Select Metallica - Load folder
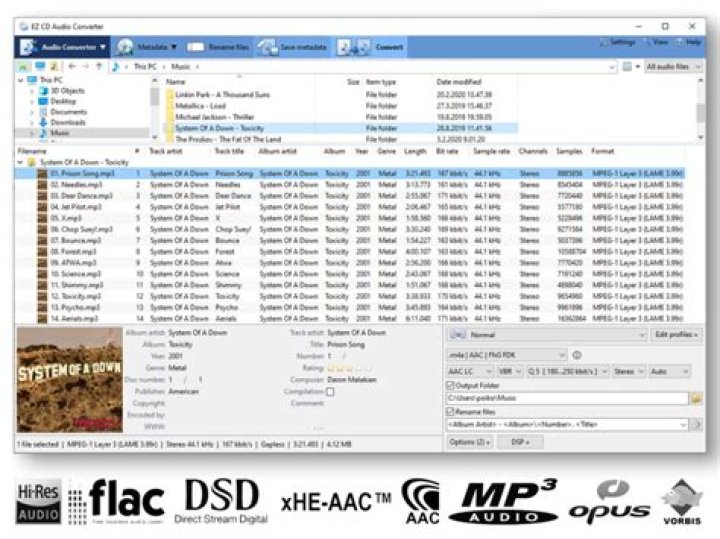Viewport: 720px width, 539px height. coord(200,106)
